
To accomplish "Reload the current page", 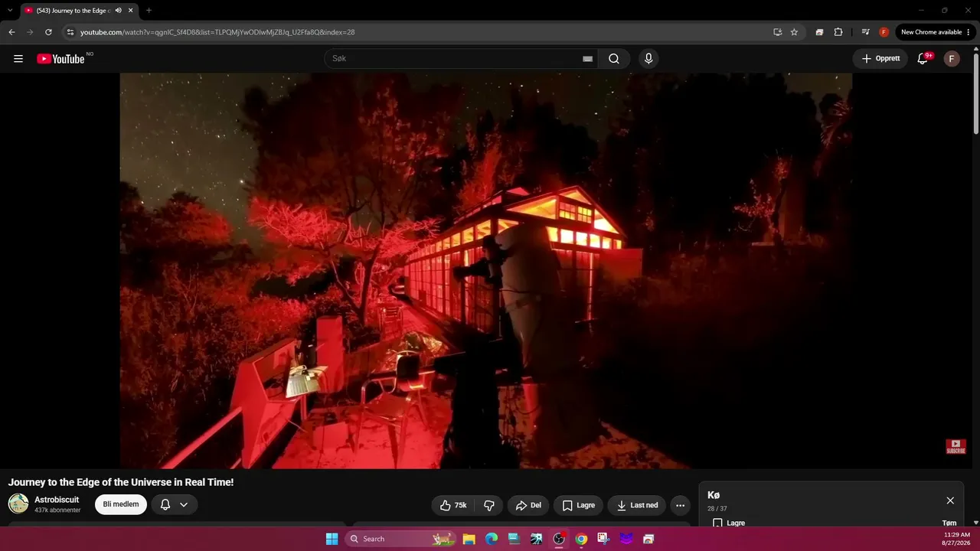I will point(48,32).
